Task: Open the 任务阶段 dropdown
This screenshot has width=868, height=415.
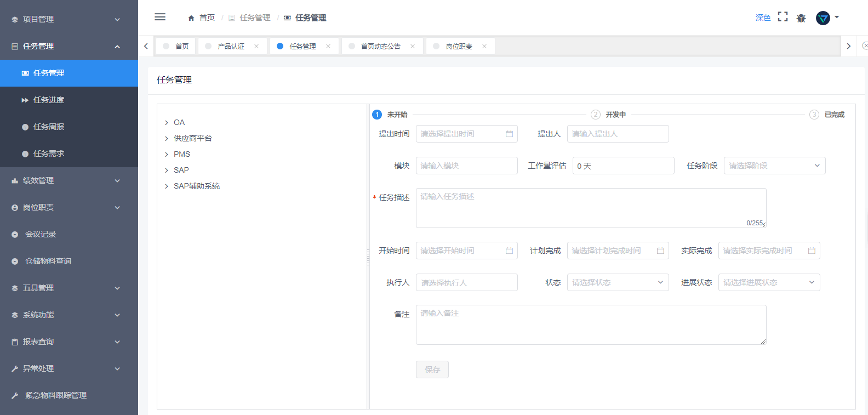Action: click(x=775, y=166)
